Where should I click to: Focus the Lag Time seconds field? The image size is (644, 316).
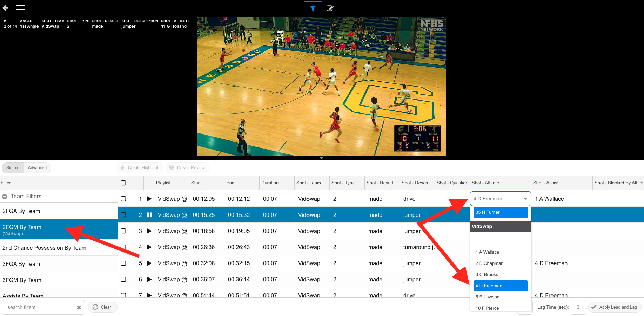point(578,307)
